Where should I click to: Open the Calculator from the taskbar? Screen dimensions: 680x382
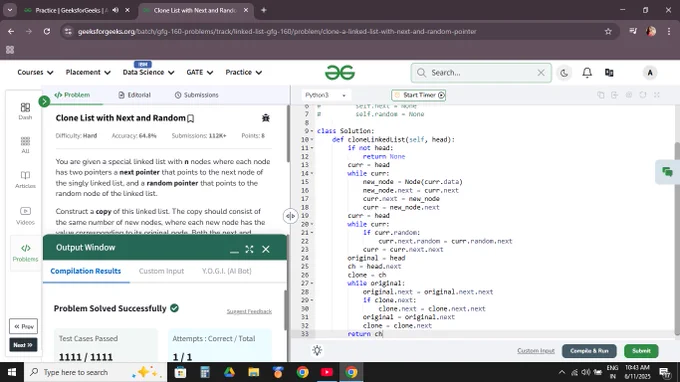pos(205,372)
